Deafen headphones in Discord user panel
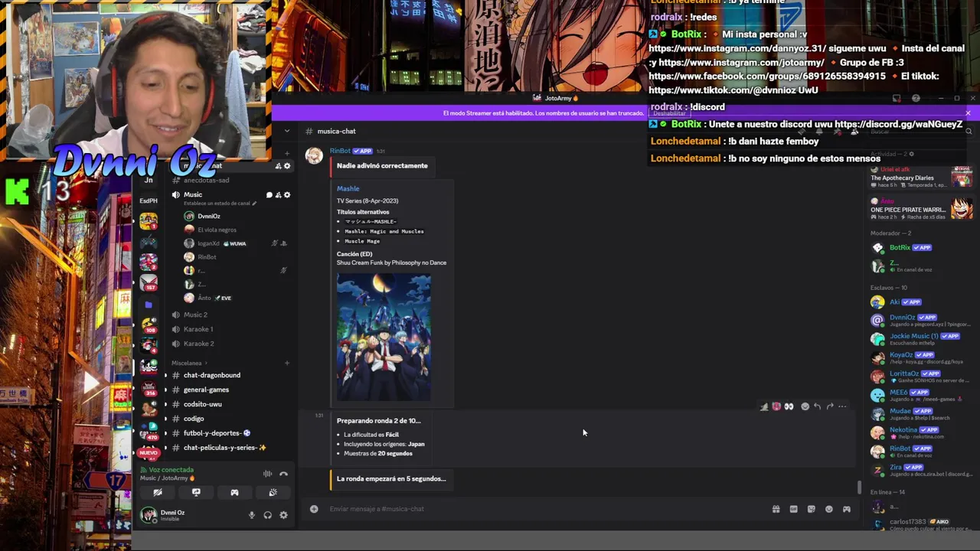980x551 pixels. pos(267,515)
